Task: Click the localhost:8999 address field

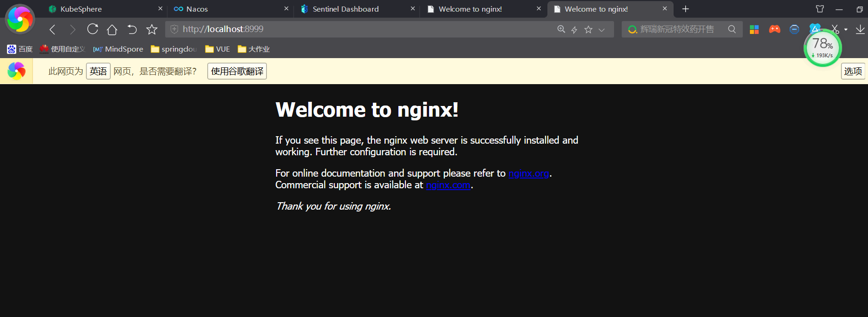Action: click(325, 29)
